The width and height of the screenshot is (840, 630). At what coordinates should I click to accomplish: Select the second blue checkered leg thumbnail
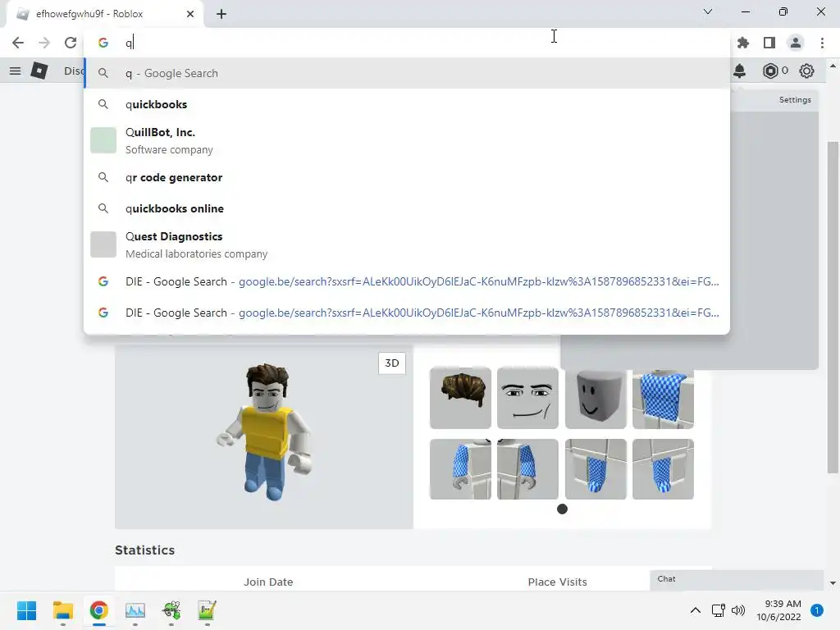[663, 469]
